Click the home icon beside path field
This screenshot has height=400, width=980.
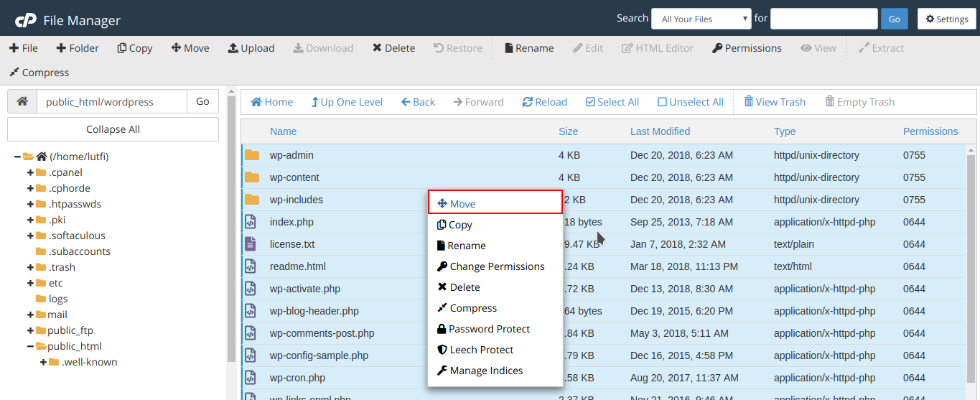pyautogui.click(x=22, y=101)
